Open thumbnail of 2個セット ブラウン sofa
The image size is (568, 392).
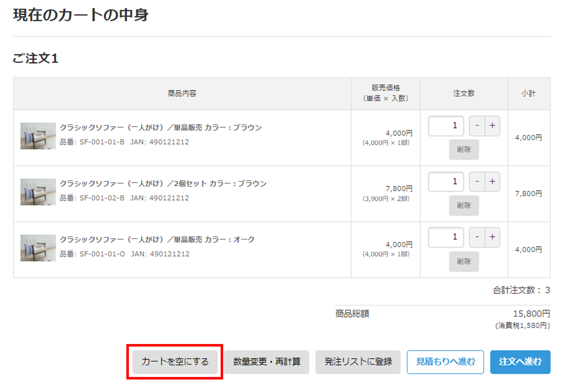click(x=38, y=192)
